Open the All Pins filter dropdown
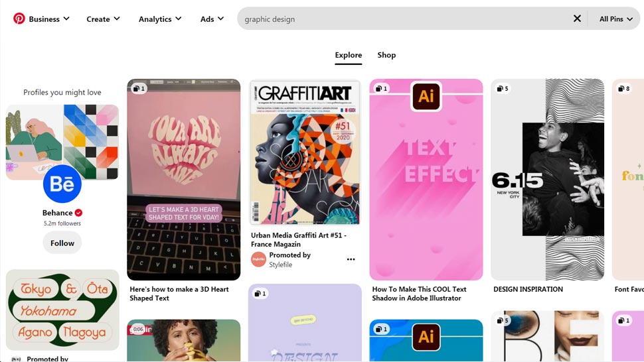Screen dimensions: 644x362 [615, 19]
